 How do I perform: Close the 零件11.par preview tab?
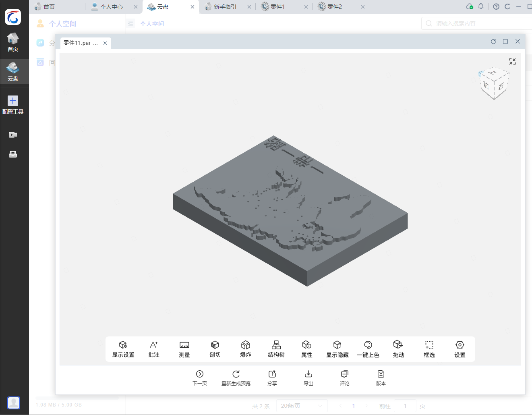click(105, 43)
